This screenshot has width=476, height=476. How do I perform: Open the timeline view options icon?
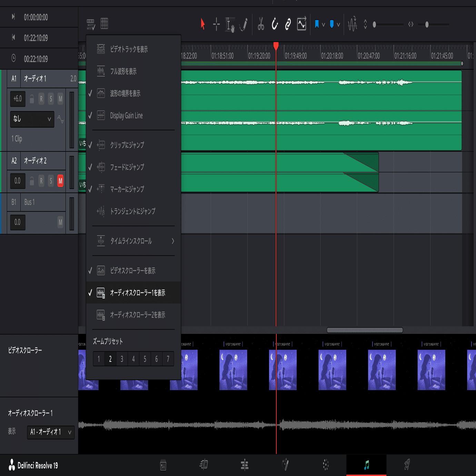point(91,24)
